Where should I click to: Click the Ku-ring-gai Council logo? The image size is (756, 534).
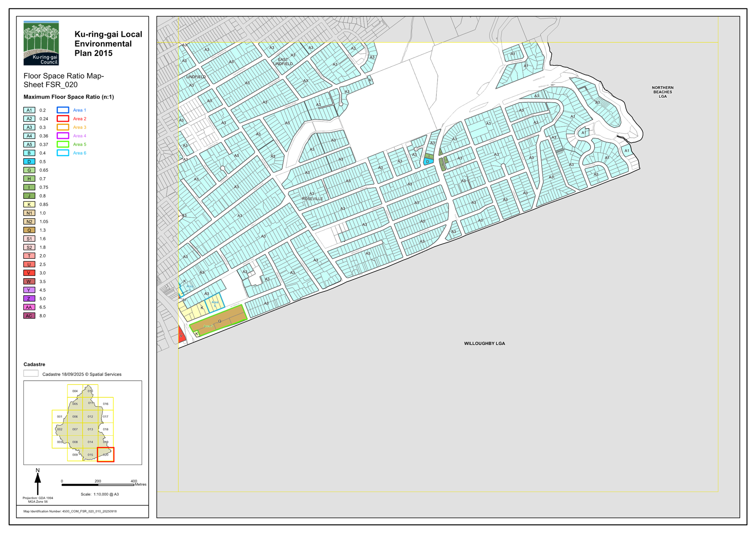[41, 43]
